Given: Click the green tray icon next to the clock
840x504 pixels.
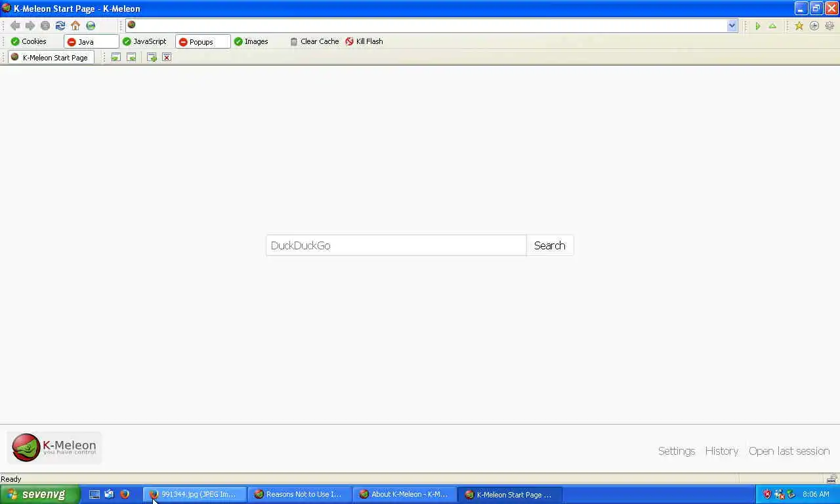Looking at the screenshot, I should [x=791, y=494].
